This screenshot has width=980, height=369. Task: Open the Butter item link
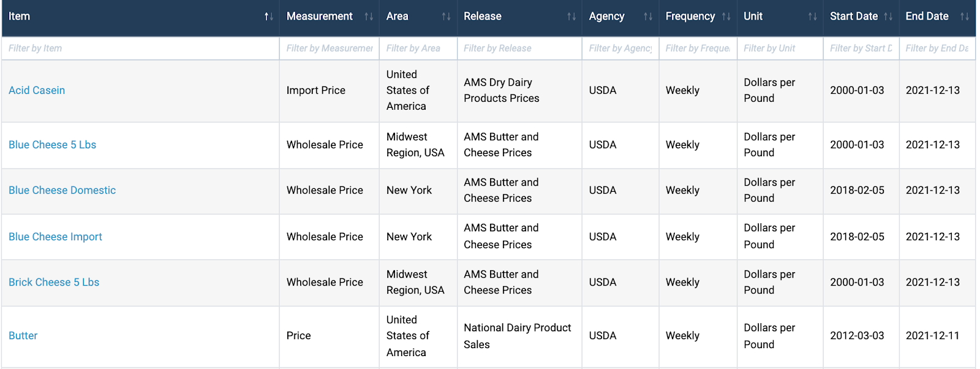click(23, 335)
